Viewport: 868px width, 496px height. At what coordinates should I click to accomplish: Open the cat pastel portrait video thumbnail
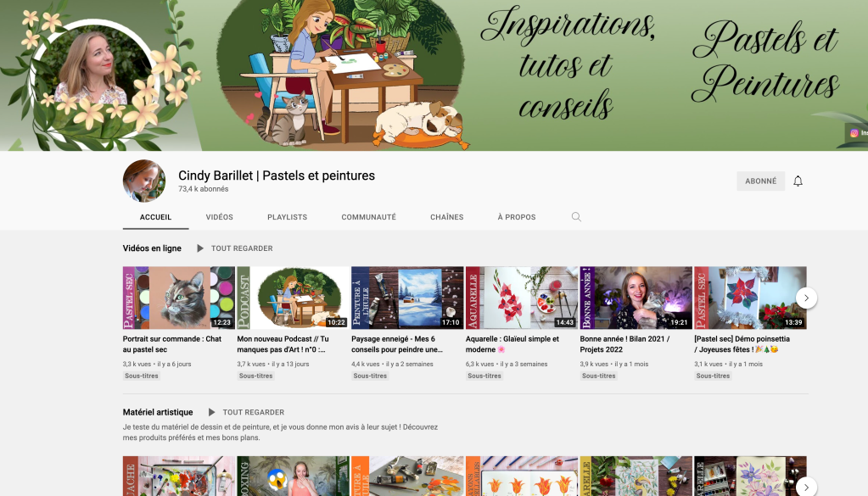(x=179, y=298)
